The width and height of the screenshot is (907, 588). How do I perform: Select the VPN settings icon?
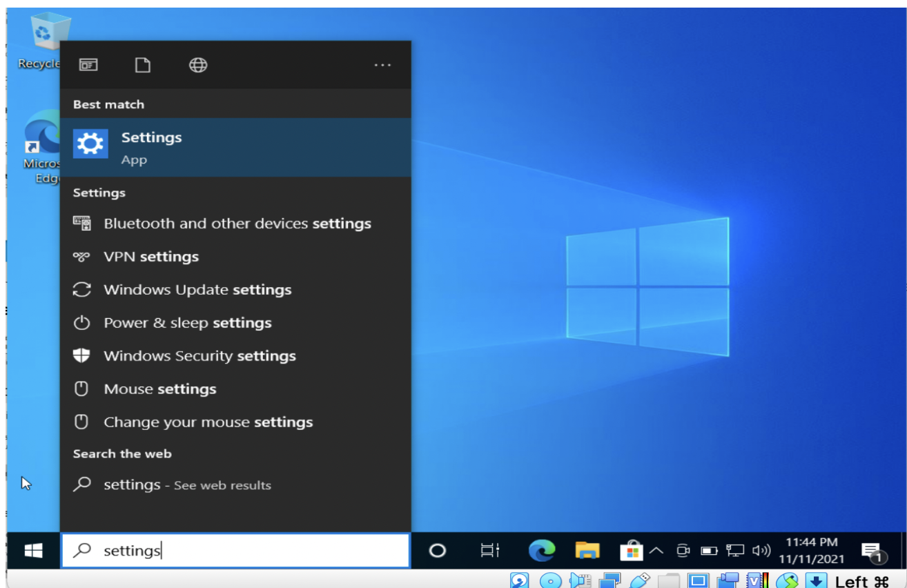tap(83, 256)
